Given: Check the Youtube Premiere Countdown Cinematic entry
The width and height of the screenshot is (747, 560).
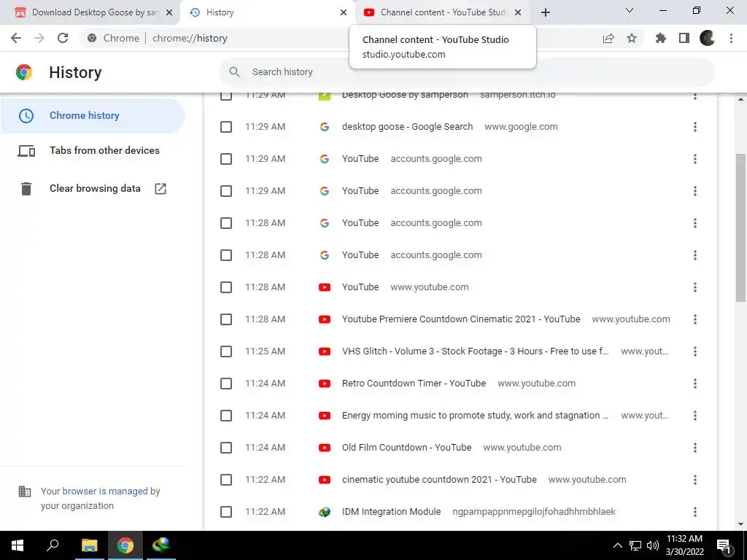Looking at the screenshot, I should click(226, 319).
